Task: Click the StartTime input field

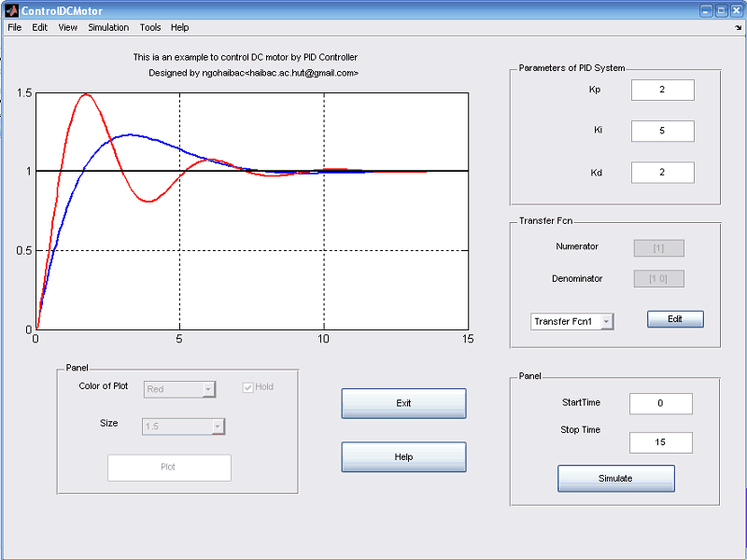Action: pyautogui.click(x=661, y=403)
